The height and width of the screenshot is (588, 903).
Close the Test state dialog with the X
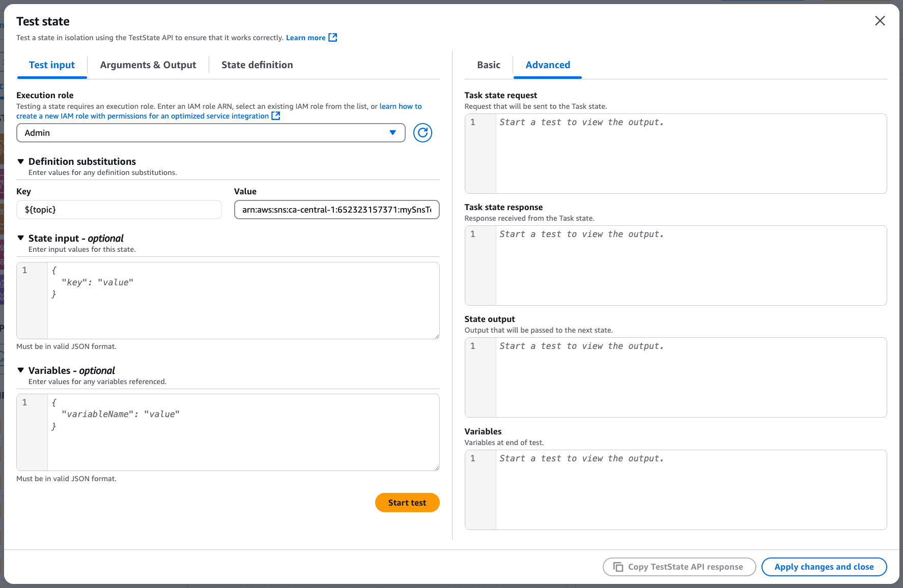(x=880, y=21)
